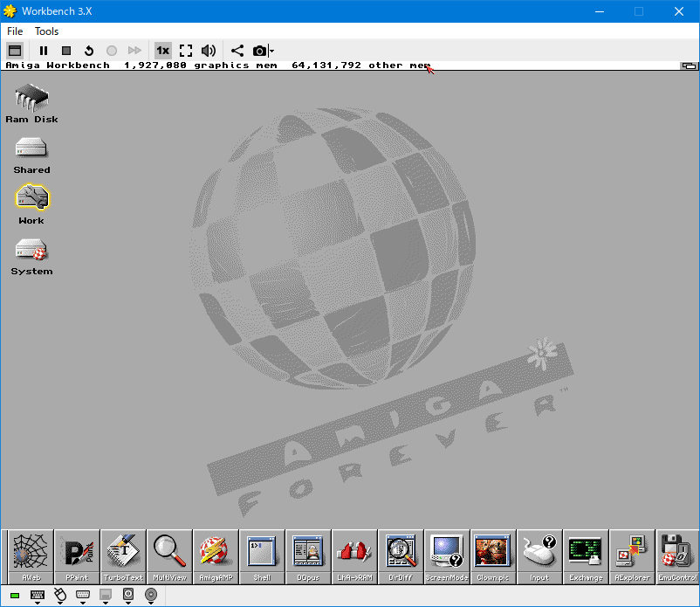Click the green power LED indicator
The image size is (700, 607).
pyautogui.click(x=15, y=596)
